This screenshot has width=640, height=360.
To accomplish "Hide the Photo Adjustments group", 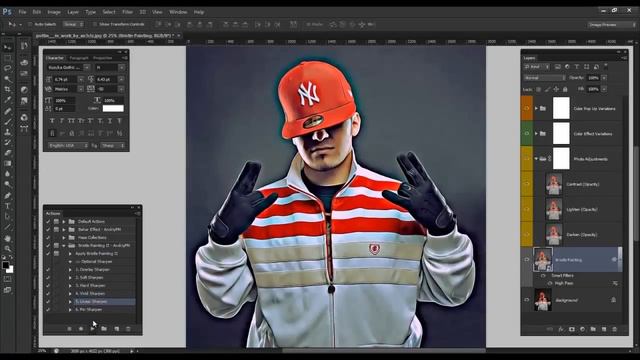I will coord(527,159).
